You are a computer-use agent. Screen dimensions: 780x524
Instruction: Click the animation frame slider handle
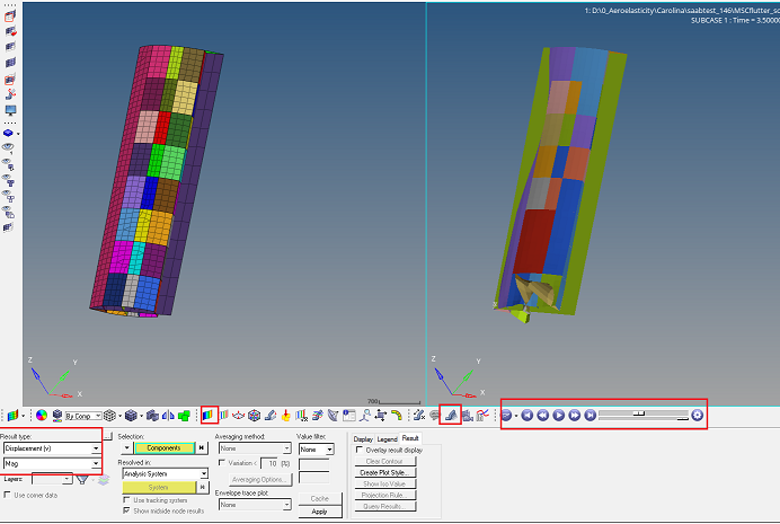point(639,413)
